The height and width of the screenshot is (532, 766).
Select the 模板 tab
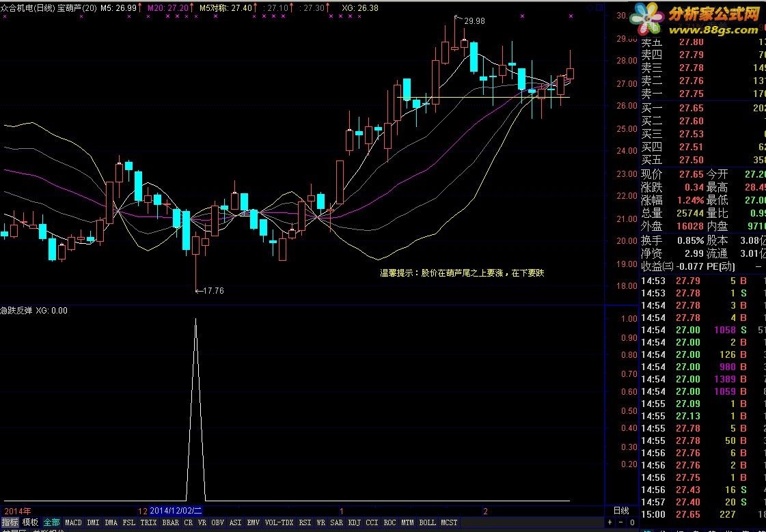[31, 522]
